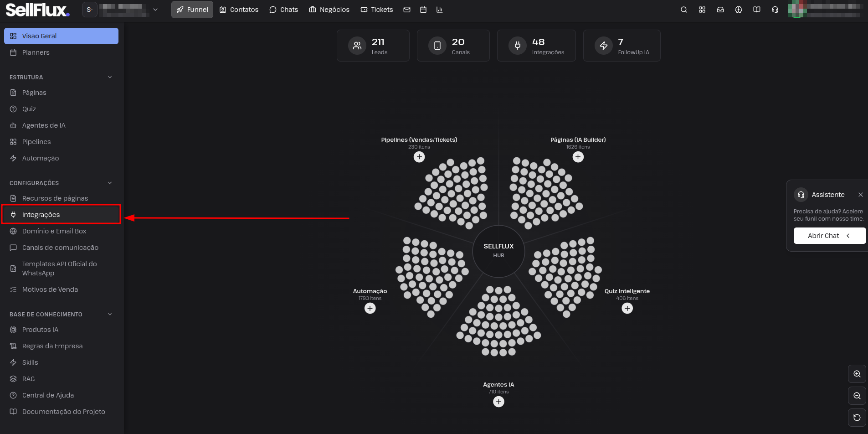
Task: Open Recursos de páginas
Action: 61,198
